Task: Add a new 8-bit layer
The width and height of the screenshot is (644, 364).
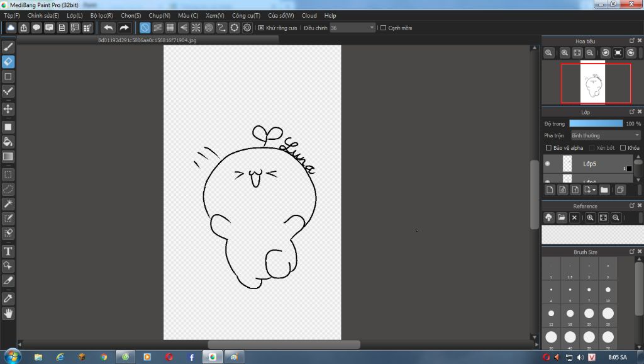Action: coord(563,190)
